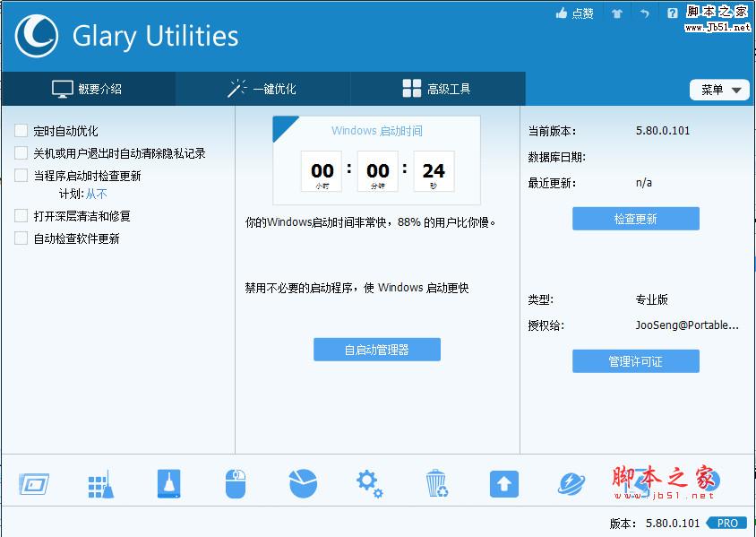Image resolution: width=756 pixels, height=537 pixels.
Task: Click the 检查更新 button
Action: click(x=635, y=219)
